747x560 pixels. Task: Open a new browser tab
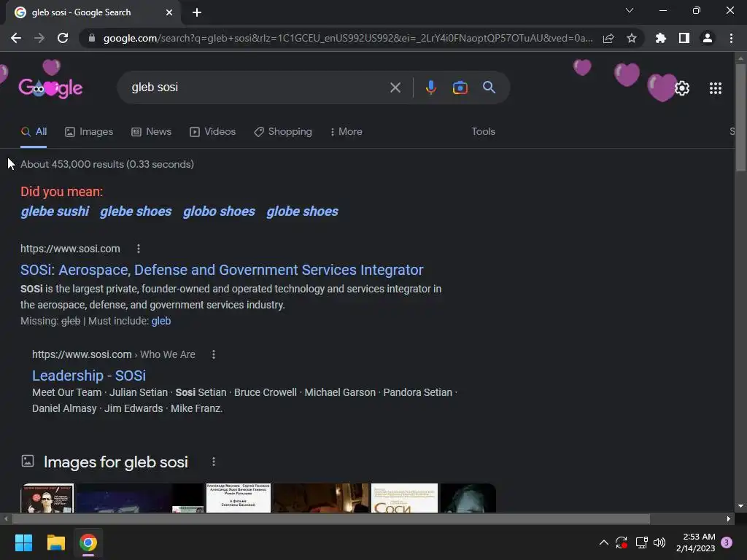[197, 12]
